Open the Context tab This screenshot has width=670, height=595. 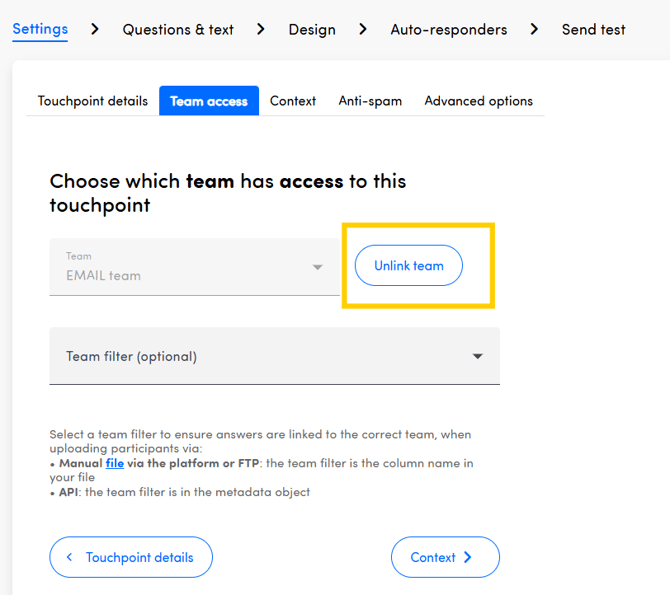(x=293, y=101)
